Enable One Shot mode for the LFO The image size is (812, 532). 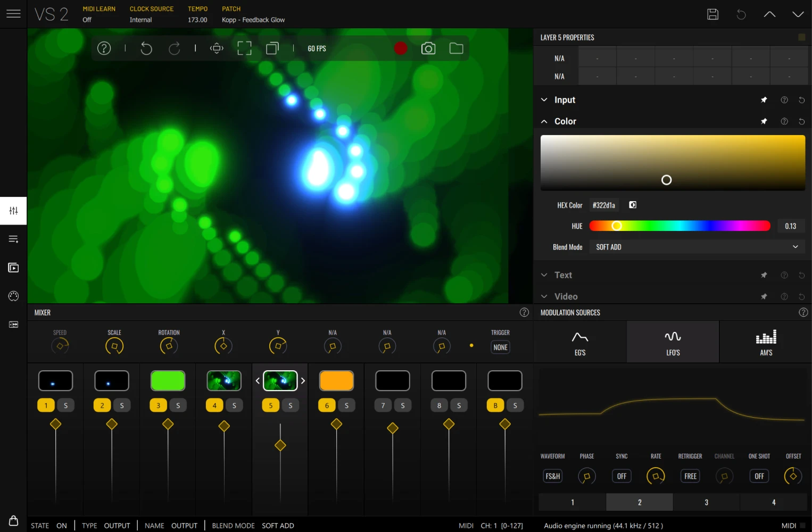coord(759,476)
